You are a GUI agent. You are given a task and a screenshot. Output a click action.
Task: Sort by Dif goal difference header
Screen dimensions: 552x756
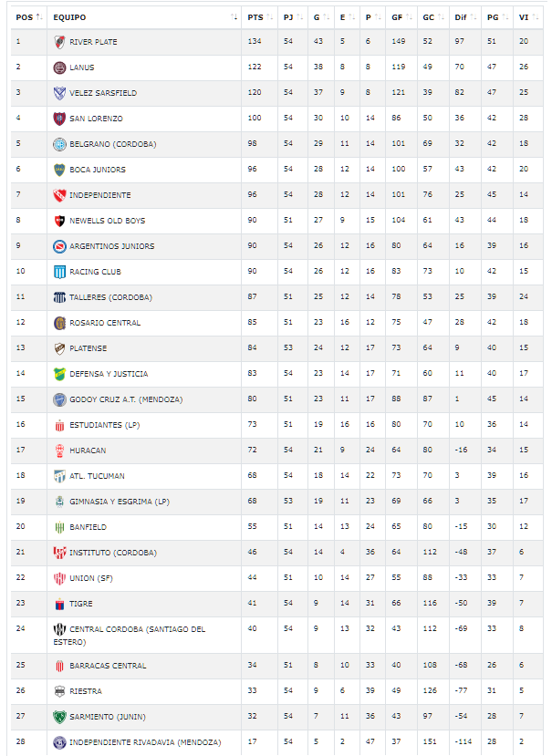465,17
